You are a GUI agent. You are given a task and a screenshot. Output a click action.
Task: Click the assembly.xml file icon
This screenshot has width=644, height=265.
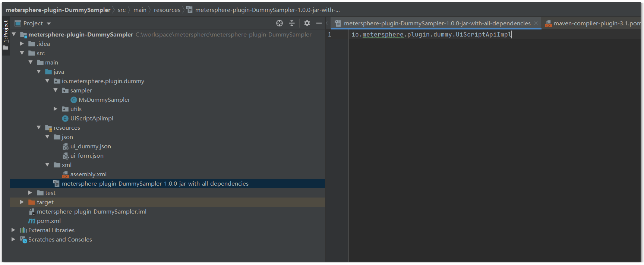(66, 174)
